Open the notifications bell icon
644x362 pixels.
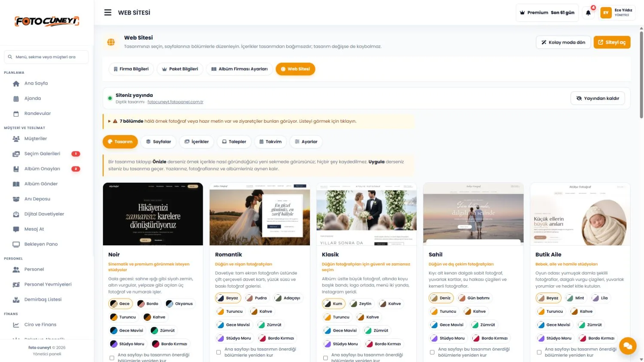click(x=588, y=13)
